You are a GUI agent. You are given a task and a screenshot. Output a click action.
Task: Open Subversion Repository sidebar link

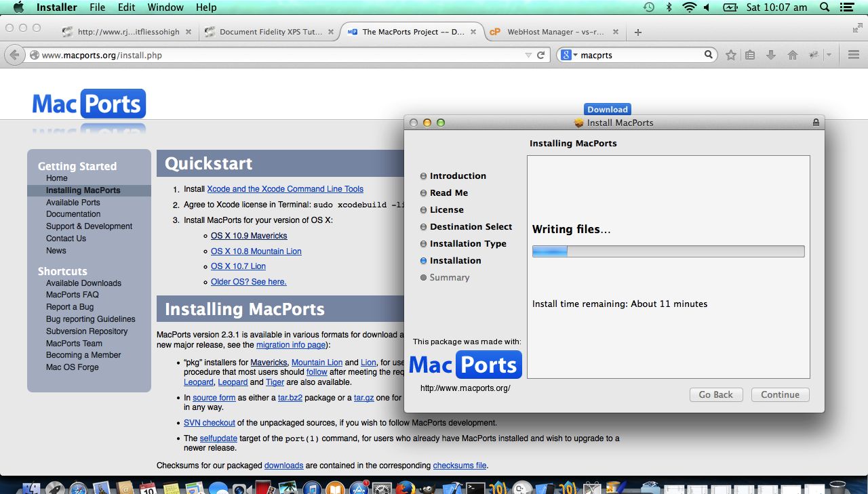87,331
